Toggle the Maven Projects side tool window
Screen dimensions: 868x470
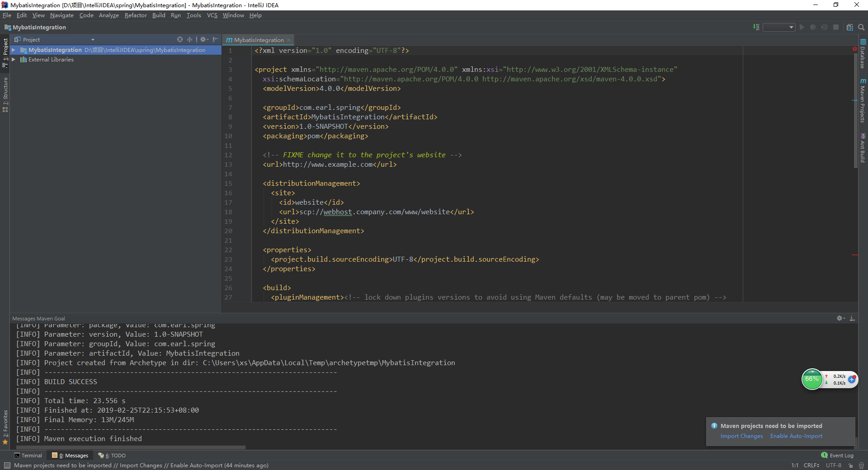(863, 100)
